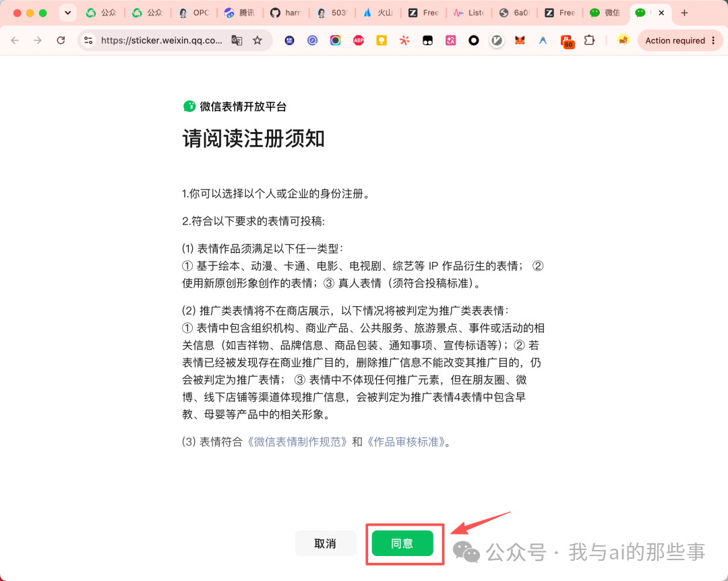Click text (1) 表情作品须满足以下任一类型
This screenshot has height=581, width=728.
262,249
